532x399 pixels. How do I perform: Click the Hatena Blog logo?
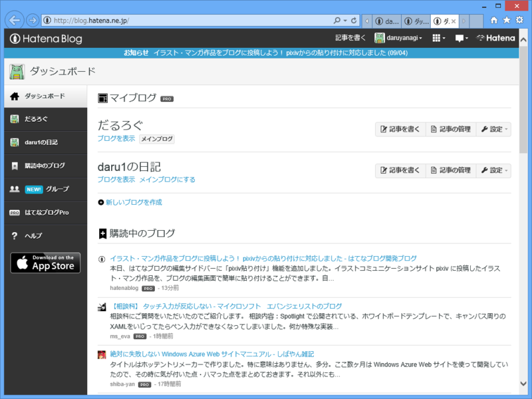click(x=46, y=39)
